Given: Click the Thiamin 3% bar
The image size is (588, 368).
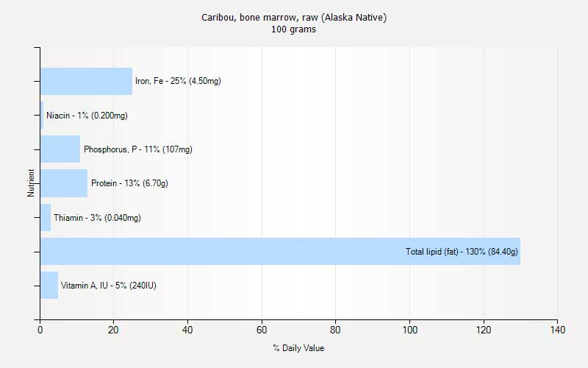Looking at the screenshot, I should [x=46, y=217].
